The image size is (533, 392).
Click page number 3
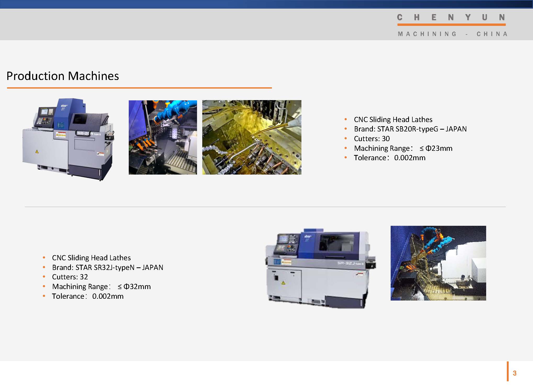(514, 373)
